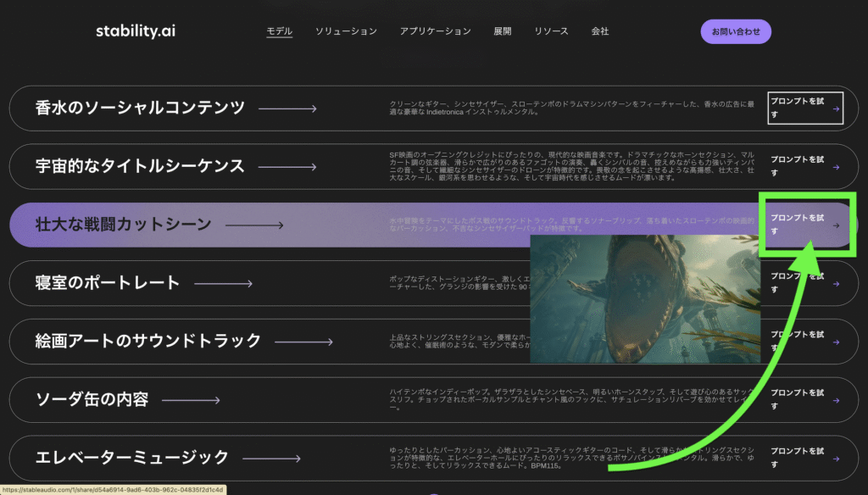The height and width of the screenshot is (495, 868).
Task: Click the お問い合わせ button
Action: (736, 31)
